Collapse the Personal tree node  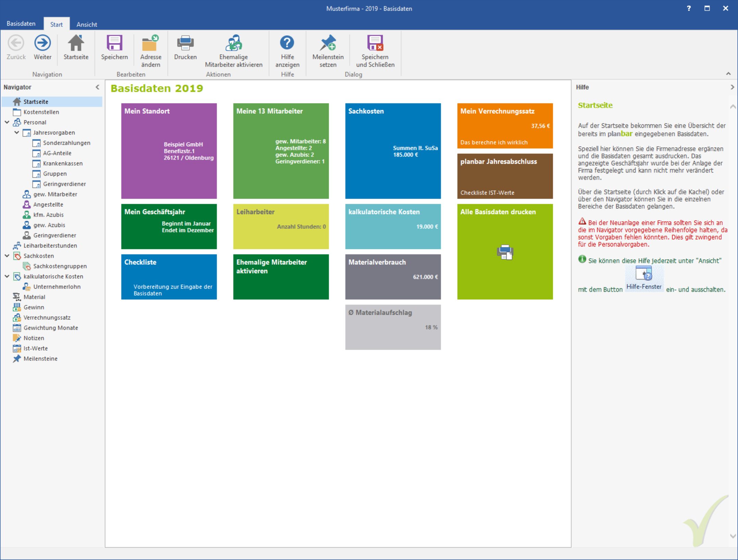click(7, 122)
